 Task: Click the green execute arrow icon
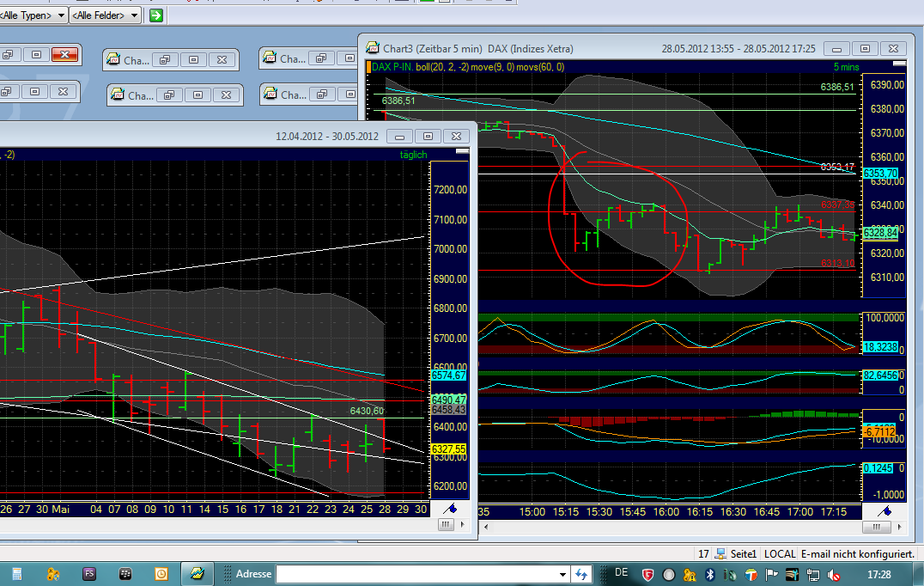click(x=156, y=15)
